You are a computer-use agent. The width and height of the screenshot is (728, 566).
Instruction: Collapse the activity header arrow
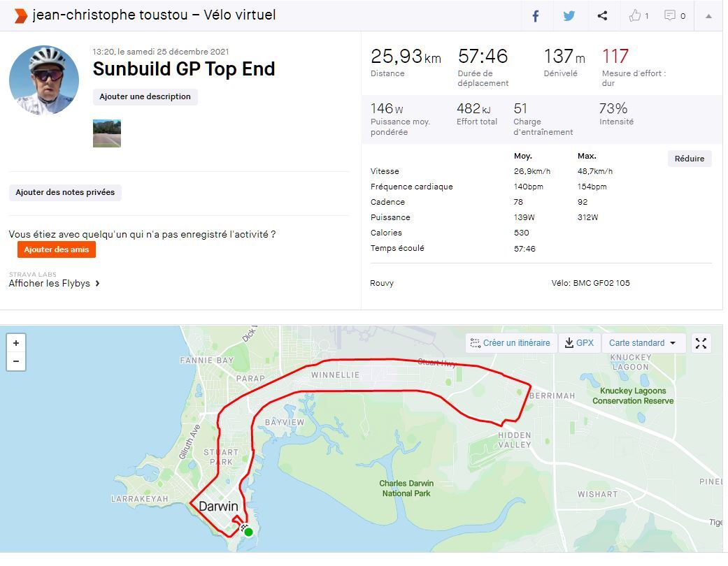708,16
